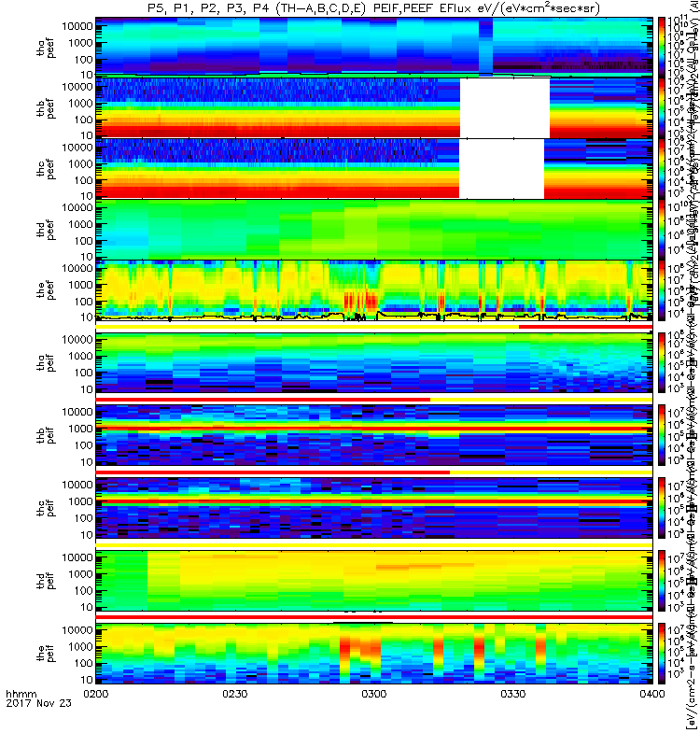Select the 'thd peef' panel label
Image resolution: width=700 pixels, height=747 pixels.
46,230
